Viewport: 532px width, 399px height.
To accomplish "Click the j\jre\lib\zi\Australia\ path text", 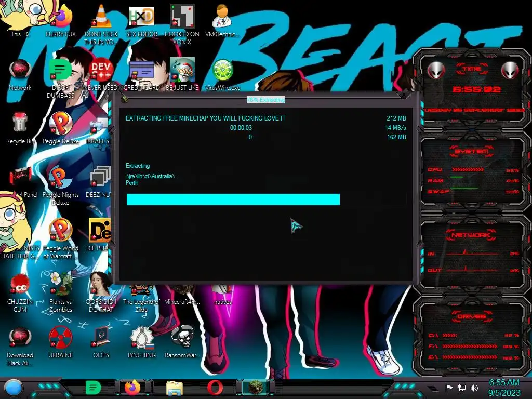I will coord(150,176).
